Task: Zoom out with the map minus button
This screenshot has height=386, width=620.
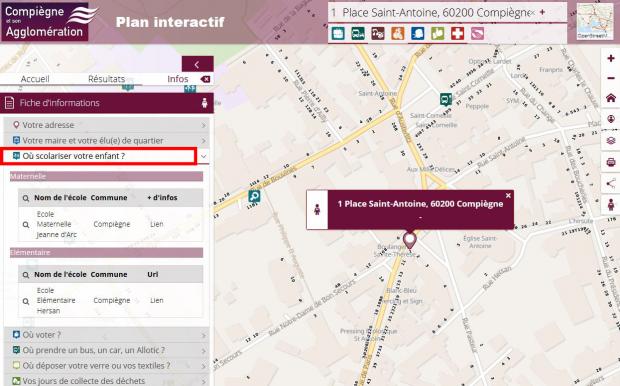Action: [x=611, y=78]
